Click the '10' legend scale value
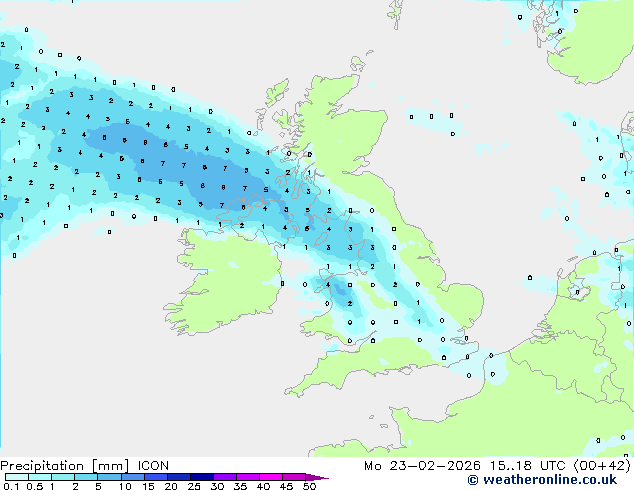This screenshot has width=634, height=490. tap(125, 486)
